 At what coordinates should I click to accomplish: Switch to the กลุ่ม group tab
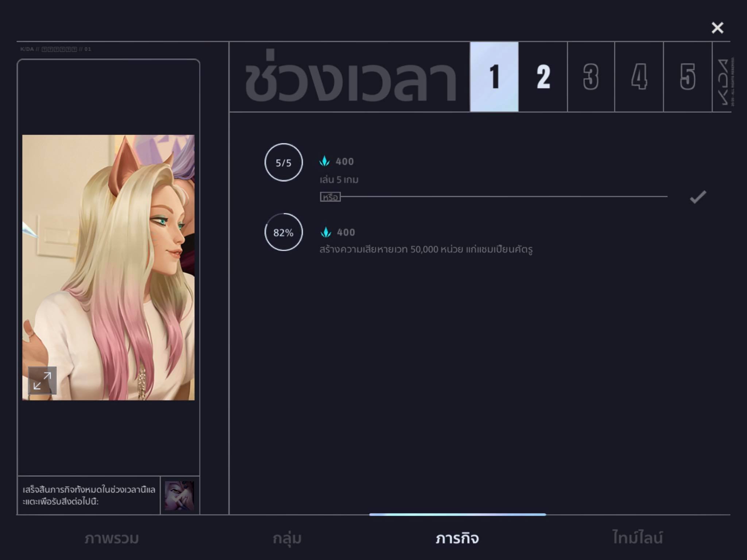pyautogui.click(x=287, y=538)
